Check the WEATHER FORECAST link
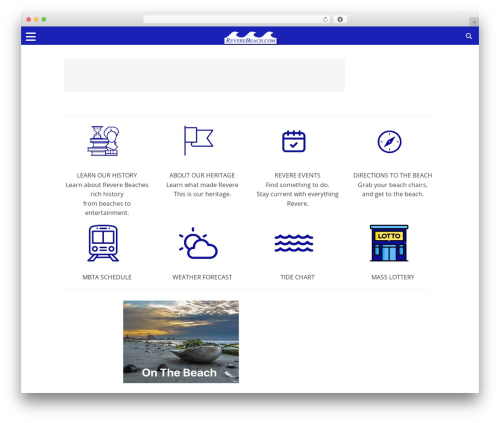 pos(202,277)
